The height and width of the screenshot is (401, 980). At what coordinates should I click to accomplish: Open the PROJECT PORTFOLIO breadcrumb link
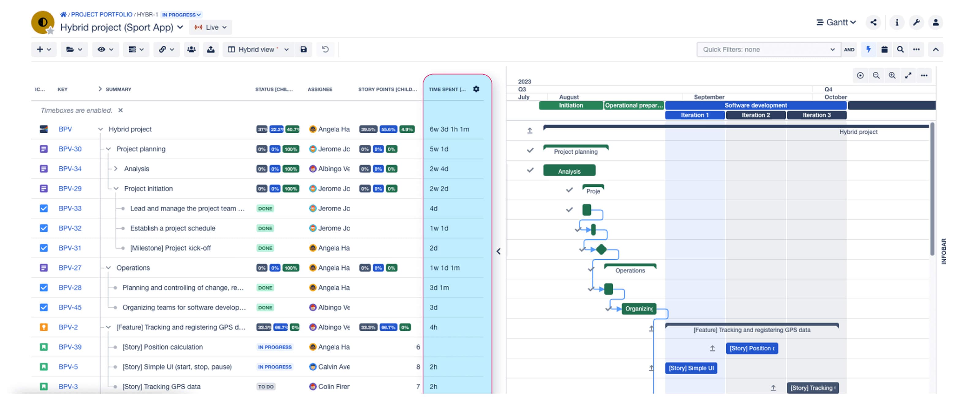coord(102,14)
